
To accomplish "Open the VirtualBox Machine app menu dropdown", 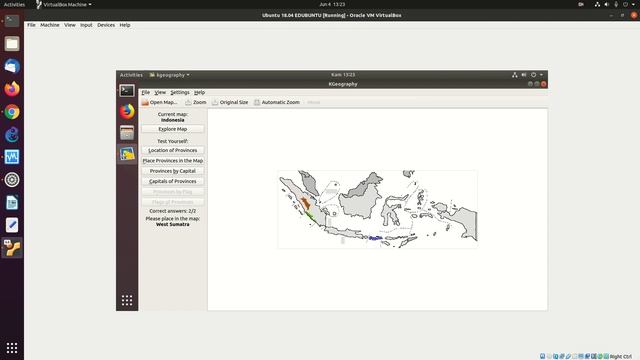I will pyautogui.click(x=64, y=4).
